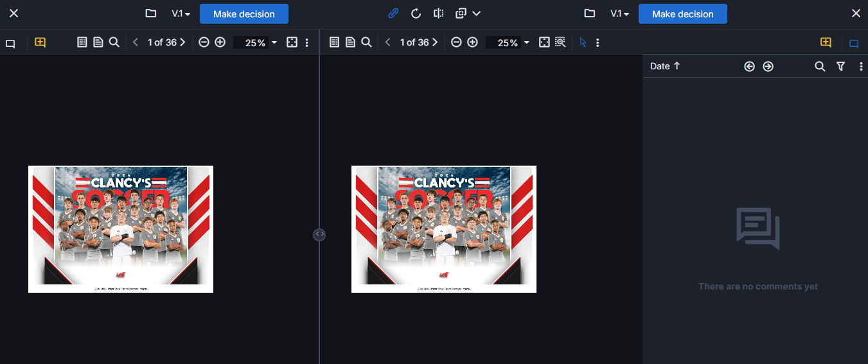Viewport: 868px width, 364px height.
Task: Open left viewer more options menu
Action: point(306,42)
